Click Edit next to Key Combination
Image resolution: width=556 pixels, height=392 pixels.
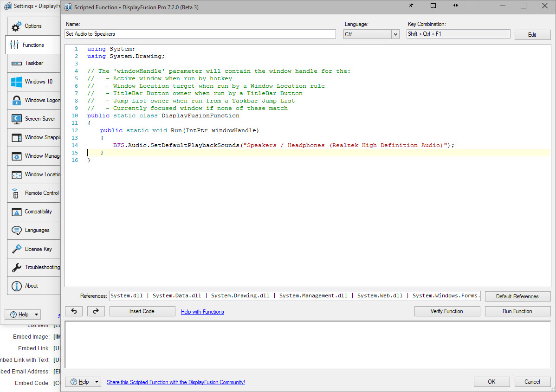coord(532,35)
